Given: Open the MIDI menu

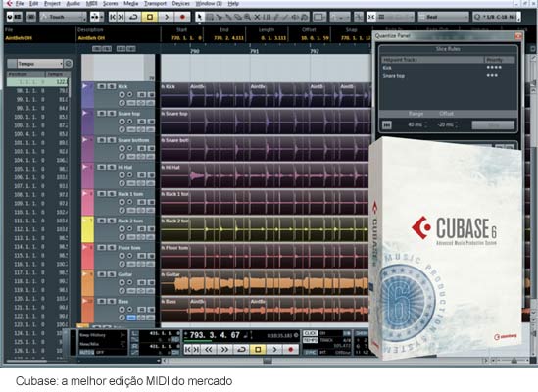Looking at the screenshot, I should coord(91,4).
